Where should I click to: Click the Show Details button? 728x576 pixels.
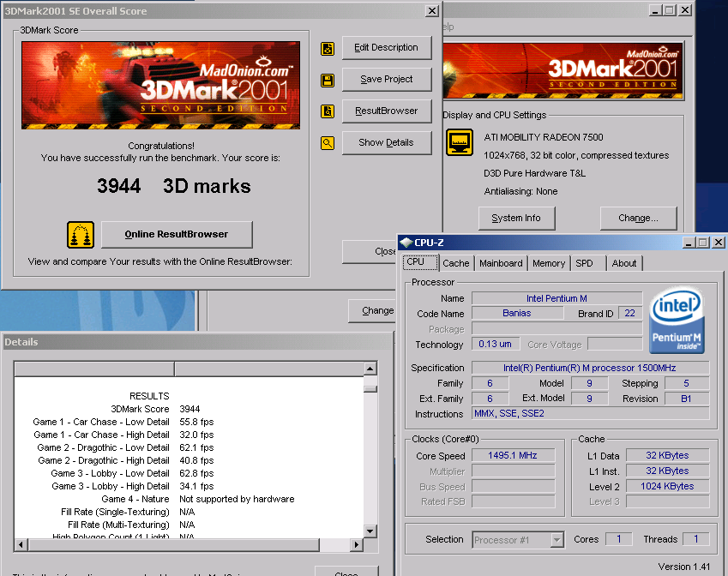[386, 142]
